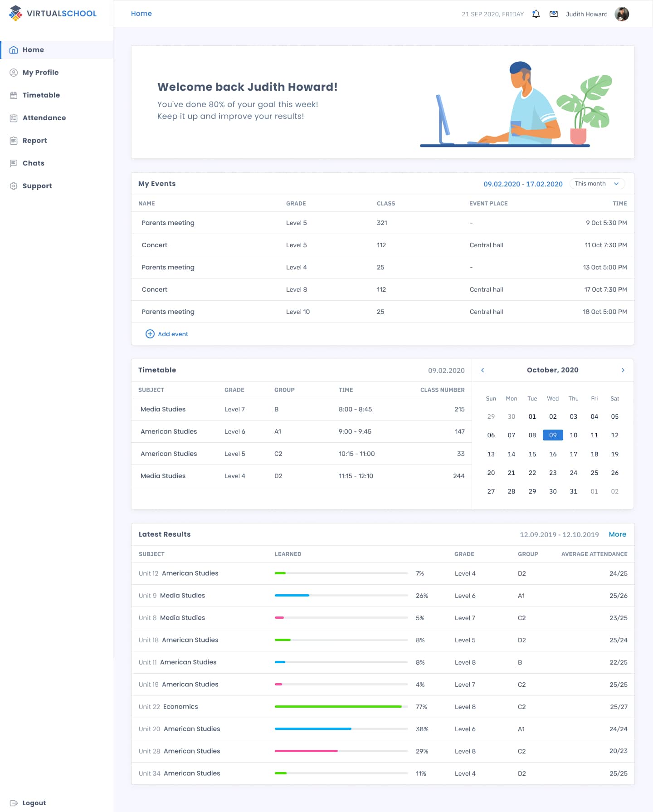653x812 pixels.
Task: Click the 10:15 - 11:00 timetable time
Action: click(356, 454)
